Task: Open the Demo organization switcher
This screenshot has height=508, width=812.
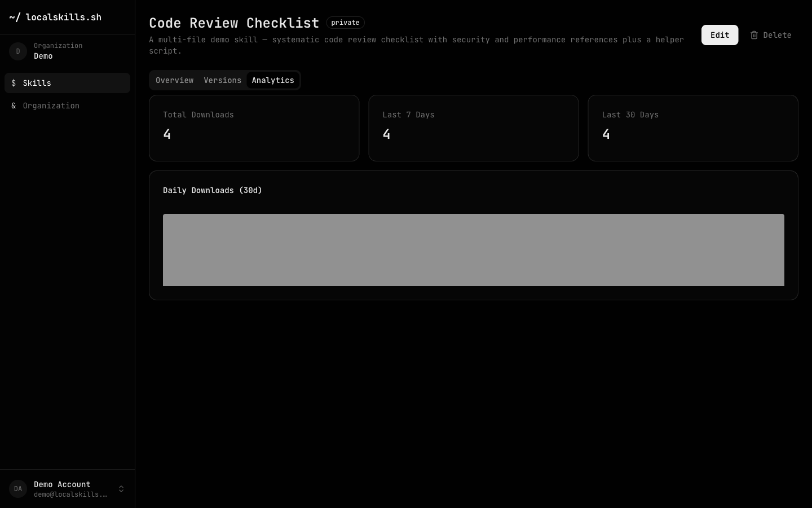Action: [x=67, y=51]
